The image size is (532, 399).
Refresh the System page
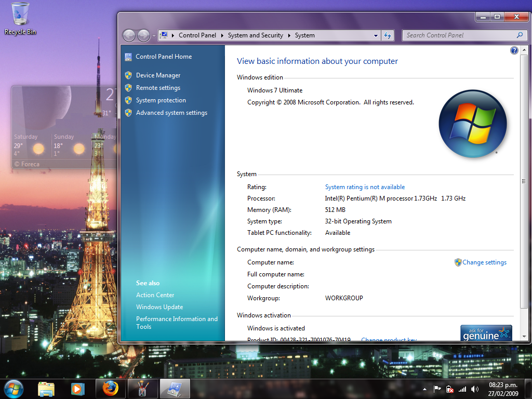coord(388,35)
